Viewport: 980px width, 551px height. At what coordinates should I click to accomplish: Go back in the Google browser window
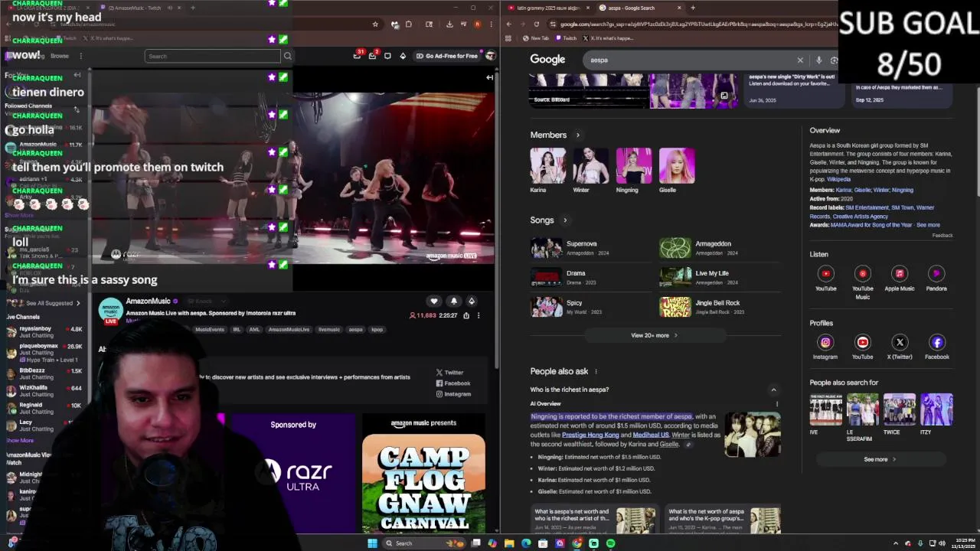point(508,24)
